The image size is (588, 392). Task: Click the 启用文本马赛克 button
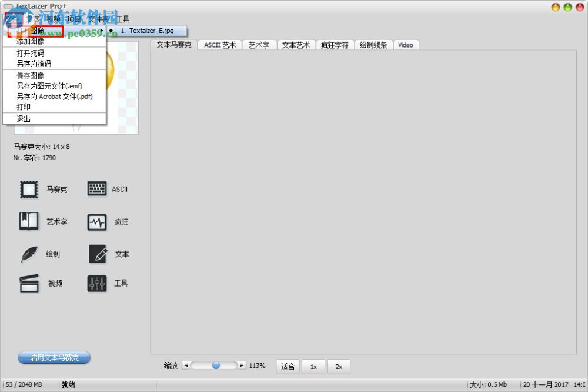click(54, 357)
